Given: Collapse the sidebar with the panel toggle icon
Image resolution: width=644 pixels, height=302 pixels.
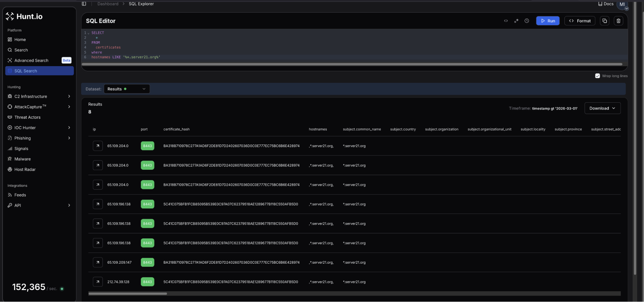Looking at the screenshot, I should point(84,4).
